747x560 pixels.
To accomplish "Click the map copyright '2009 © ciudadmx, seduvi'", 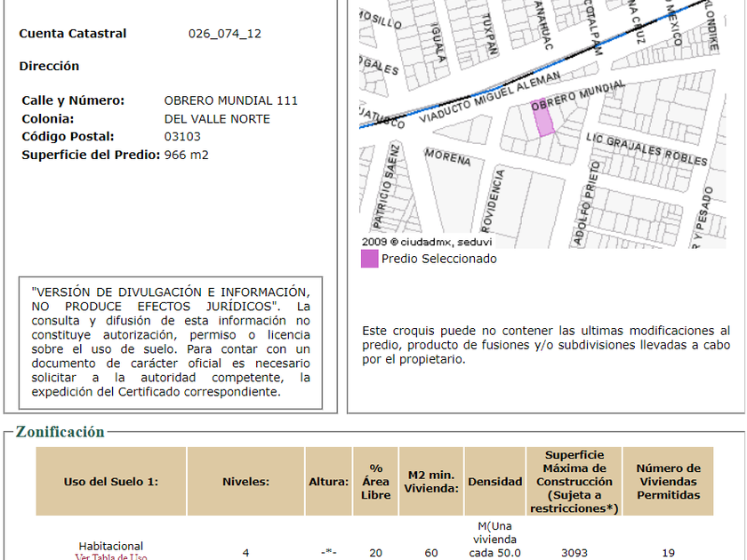I will tap(427, 242).
